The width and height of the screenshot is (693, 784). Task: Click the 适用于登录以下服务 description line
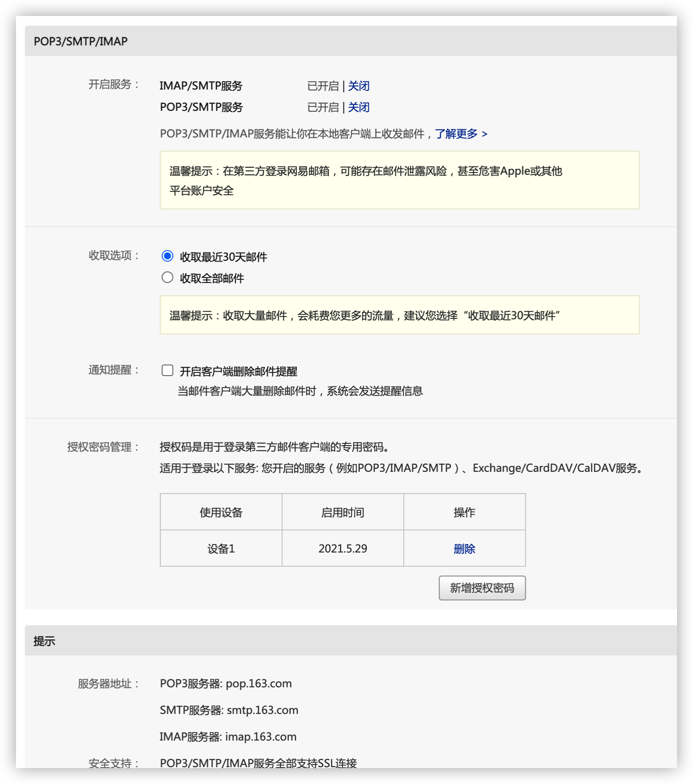click(402, 468)
